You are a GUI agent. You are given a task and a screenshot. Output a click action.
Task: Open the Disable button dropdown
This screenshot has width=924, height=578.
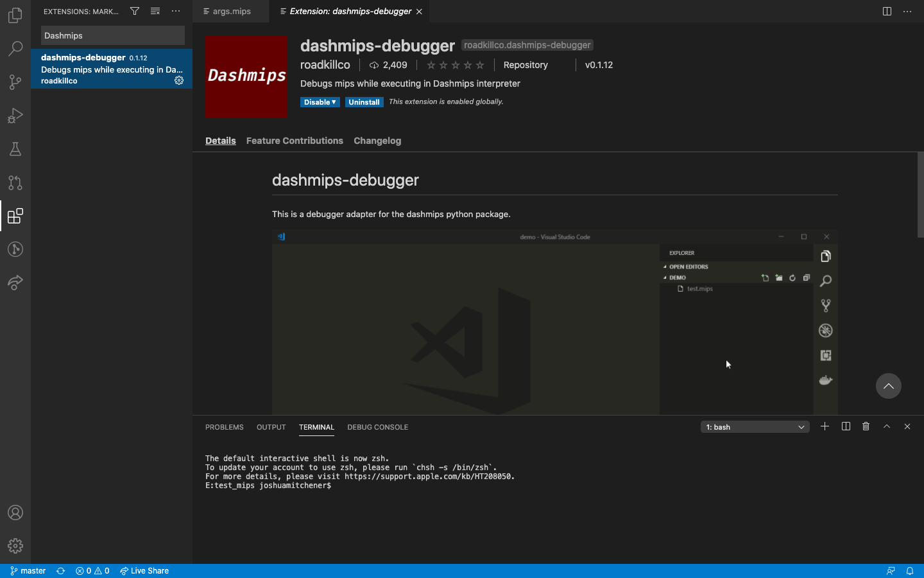click(320, 102)
